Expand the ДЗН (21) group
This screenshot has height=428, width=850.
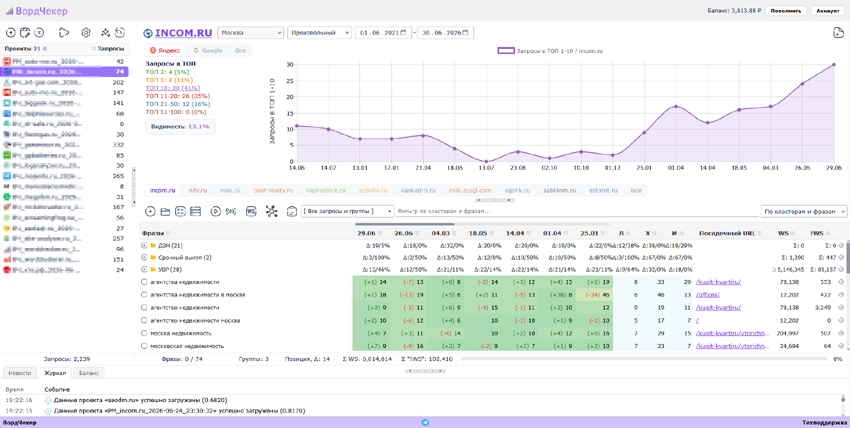[x=144, y=245]
